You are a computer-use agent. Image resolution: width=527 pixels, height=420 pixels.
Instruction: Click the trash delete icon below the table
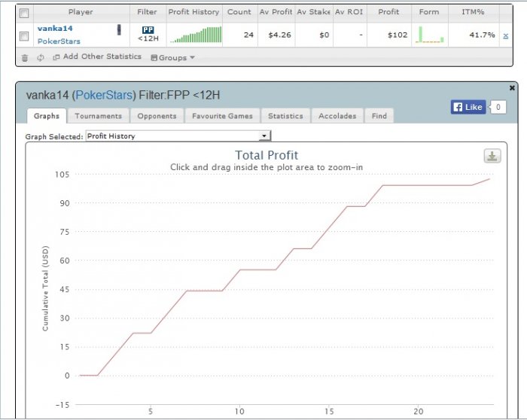[25, 58]
